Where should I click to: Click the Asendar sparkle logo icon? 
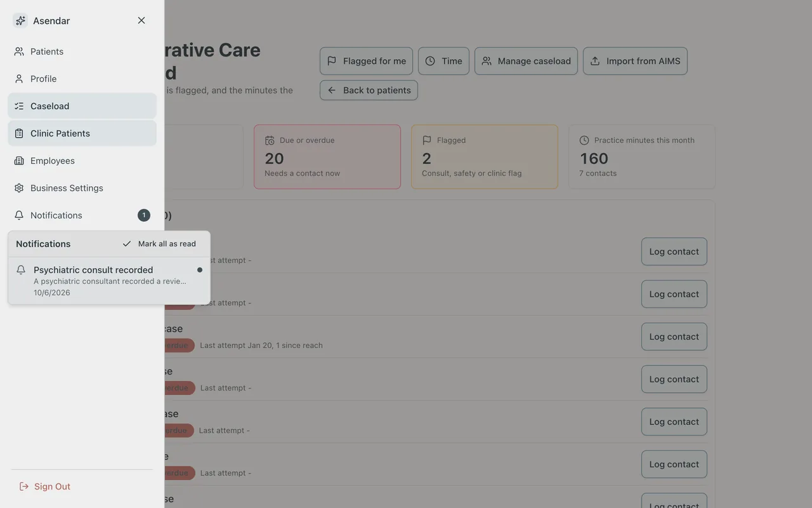coord(20,20)
